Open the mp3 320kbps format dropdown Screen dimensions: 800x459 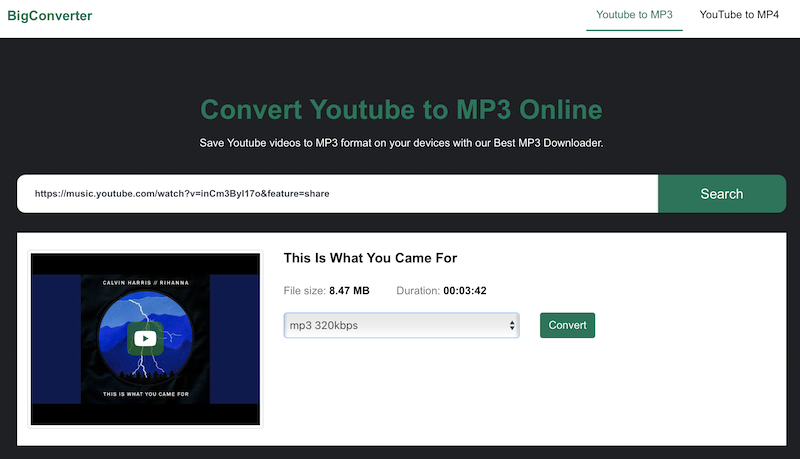pos(400,326)
